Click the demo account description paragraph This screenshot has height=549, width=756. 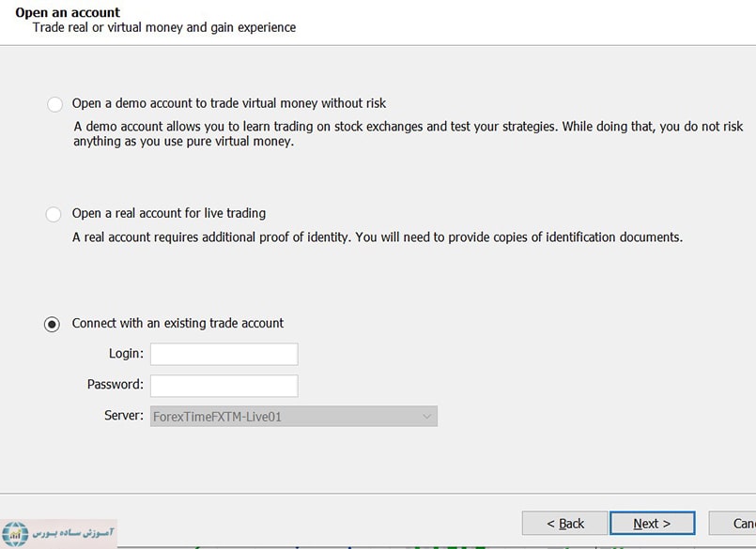[x=408, y=133]
